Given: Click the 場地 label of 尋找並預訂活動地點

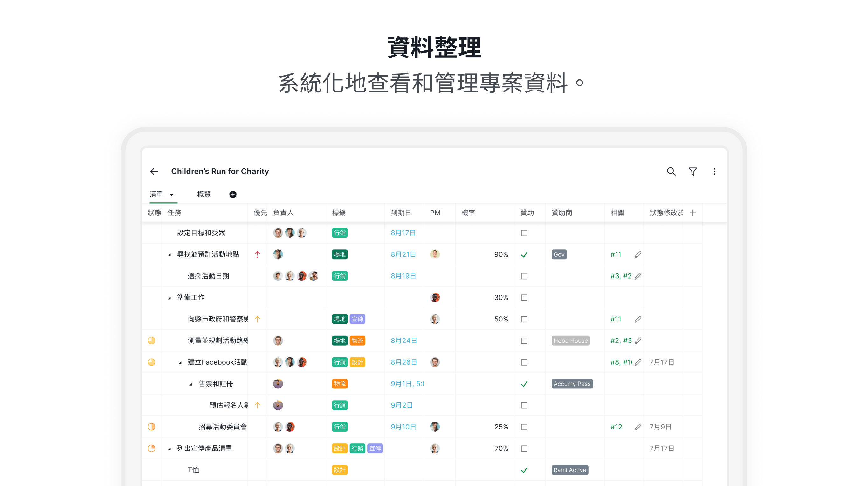Looking at the screenshot, I should (340, 254).
